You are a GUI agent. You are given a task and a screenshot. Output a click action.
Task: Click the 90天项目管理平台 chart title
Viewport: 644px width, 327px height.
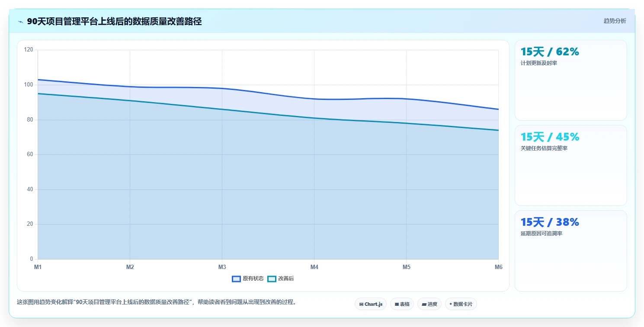114,21
